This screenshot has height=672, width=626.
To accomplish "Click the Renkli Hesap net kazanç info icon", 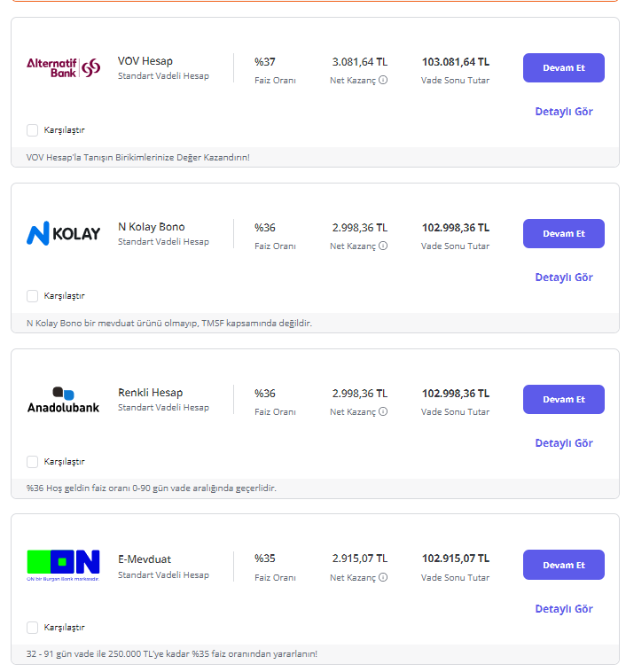I will click(x=383, y=411).
